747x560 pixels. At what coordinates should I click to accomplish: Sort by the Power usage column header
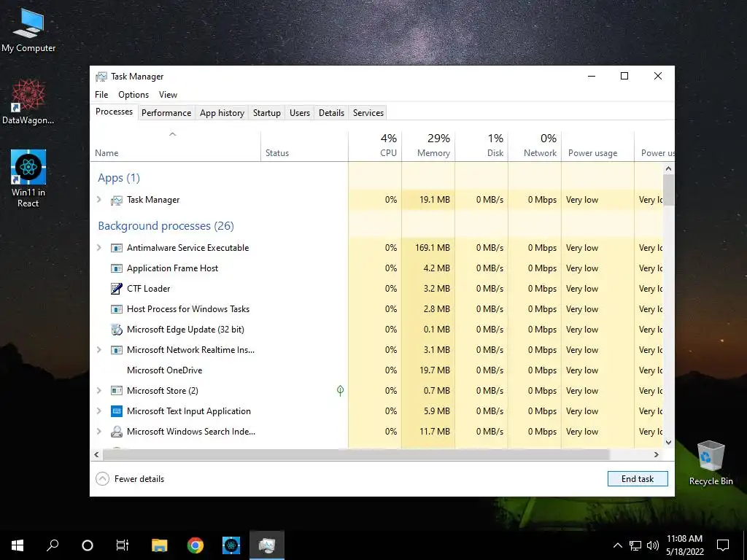tap(598, 146)
